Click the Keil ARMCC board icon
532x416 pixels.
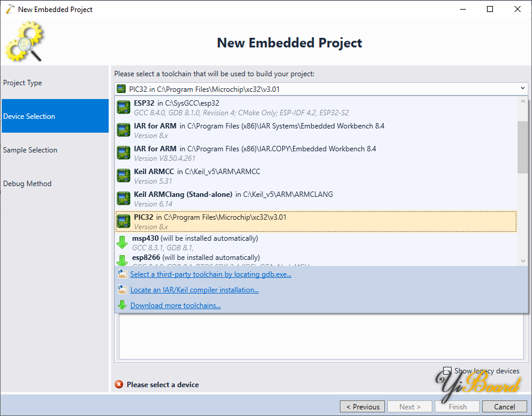pyautogui.click(x=124, y=176)
